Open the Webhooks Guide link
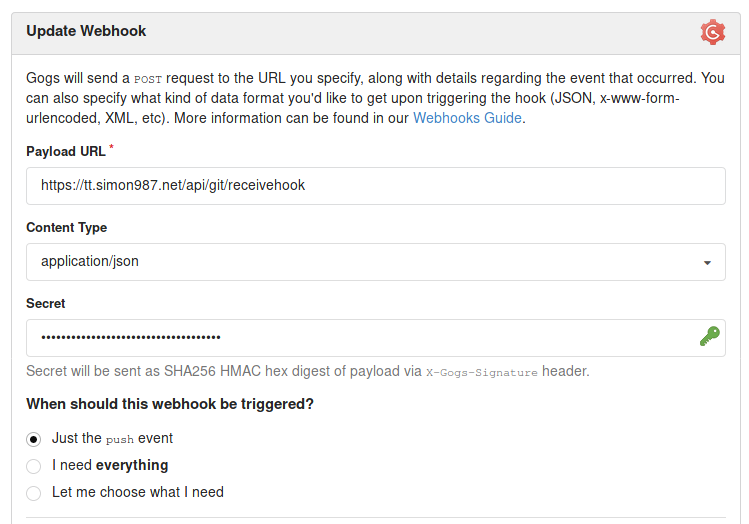Viewport: 749px width, 524px height. tap(467, 118)
